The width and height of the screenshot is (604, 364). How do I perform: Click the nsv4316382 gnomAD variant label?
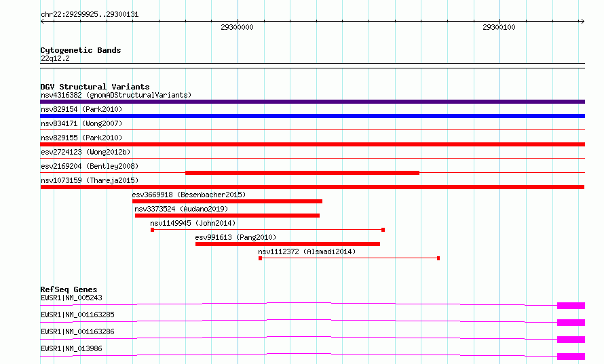116,95
